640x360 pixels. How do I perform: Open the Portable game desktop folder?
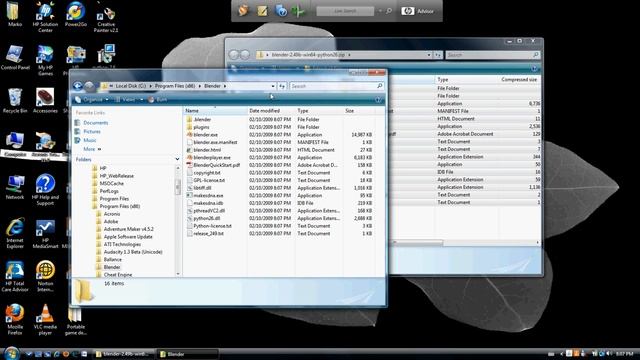click(x=76, y=321)
